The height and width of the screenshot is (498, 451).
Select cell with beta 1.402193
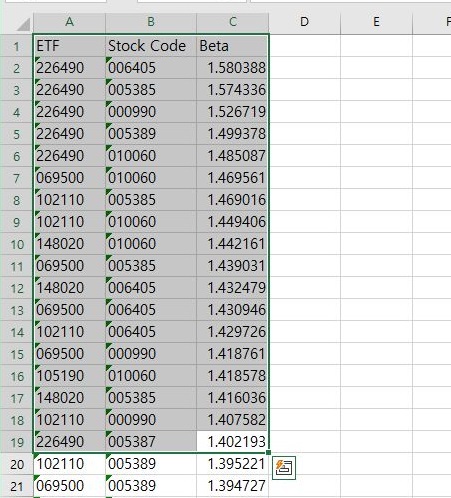233,442
